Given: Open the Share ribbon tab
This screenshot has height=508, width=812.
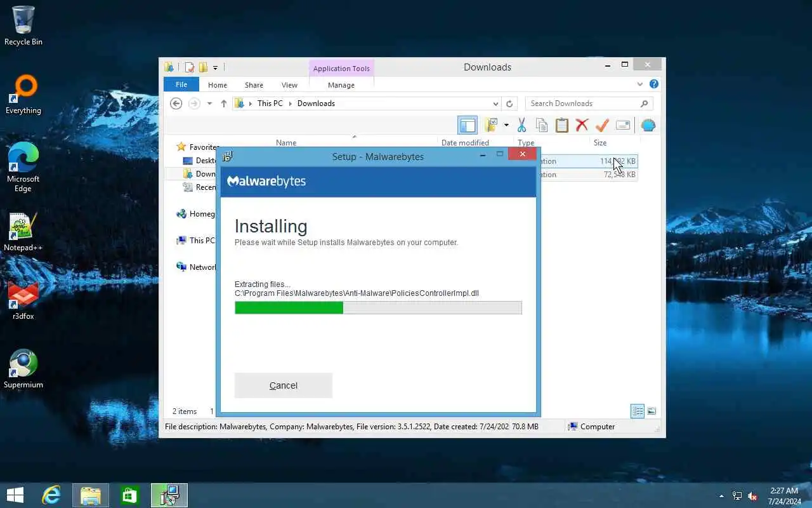Looking at the screenshot, I should [254, 84].
